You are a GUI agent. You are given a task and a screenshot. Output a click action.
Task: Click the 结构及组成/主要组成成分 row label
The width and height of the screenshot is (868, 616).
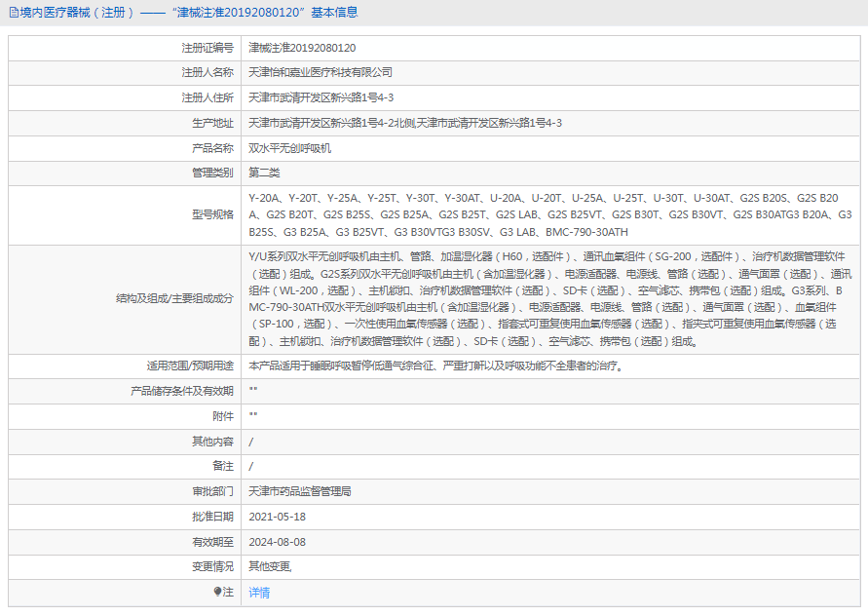click(x=174, y=298)
